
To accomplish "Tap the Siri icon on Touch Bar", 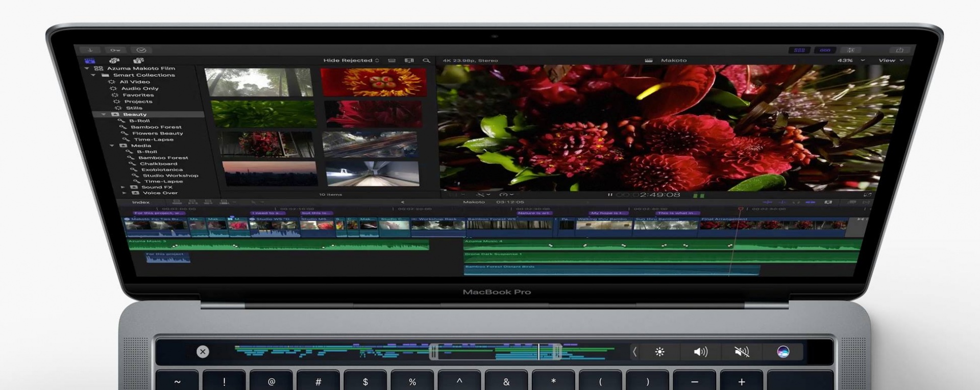I will [x=782, y=352].
